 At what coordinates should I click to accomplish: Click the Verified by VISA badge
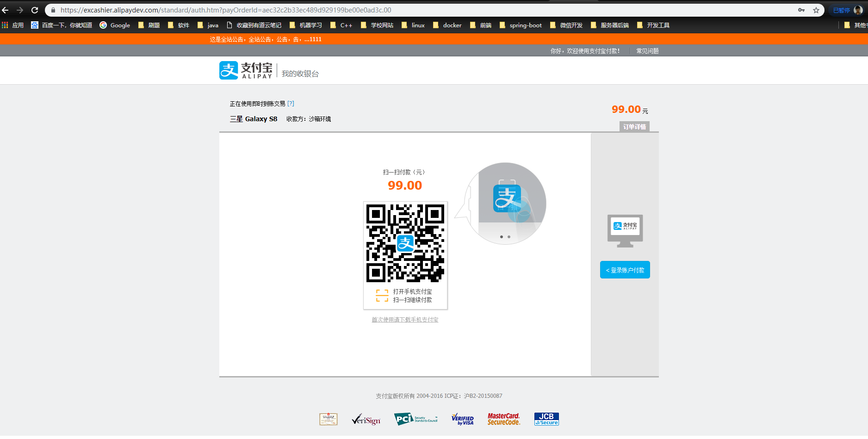(463, 419)
